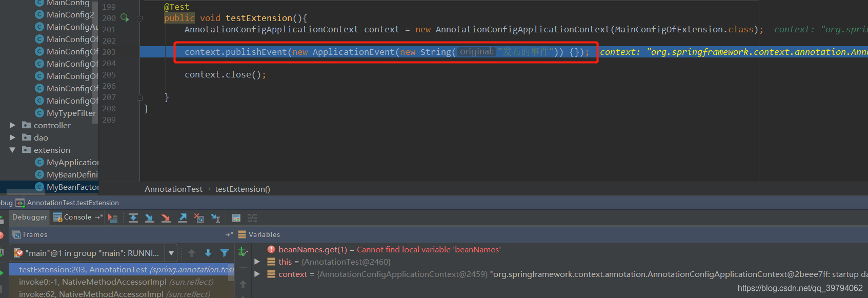This screenshot has width=868, height=298.
Task: Expand the dao folder
Action: tap(12, 137)
